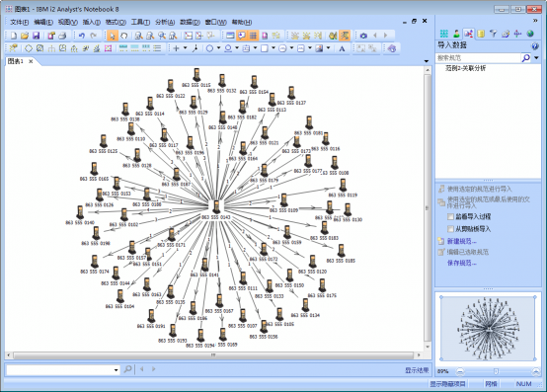Click the Undo arrow icon
Viewport: 547px width, 392px height.
[82, 36]
